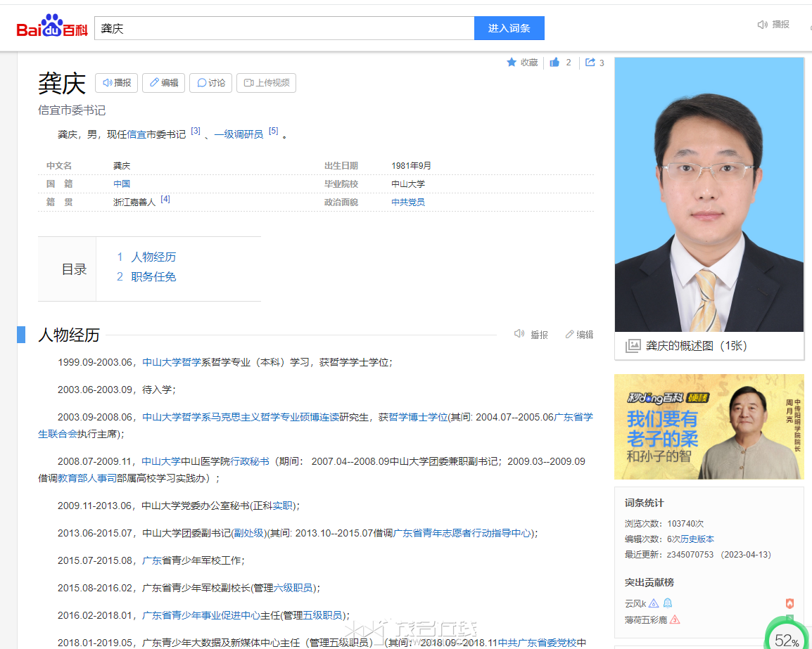Open the 讨论 discussion button

(x=211, y=83)
